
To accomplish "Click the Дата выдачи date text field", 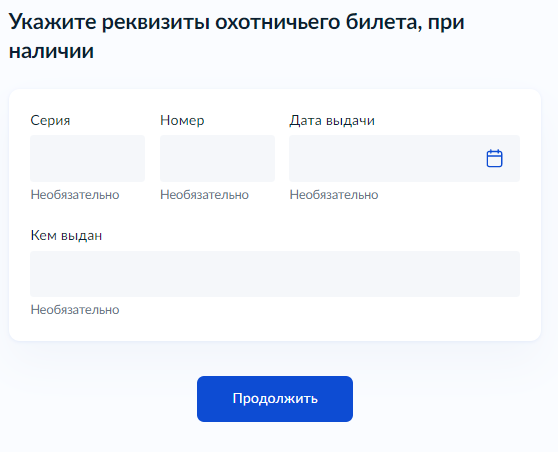I will [404, 158].
